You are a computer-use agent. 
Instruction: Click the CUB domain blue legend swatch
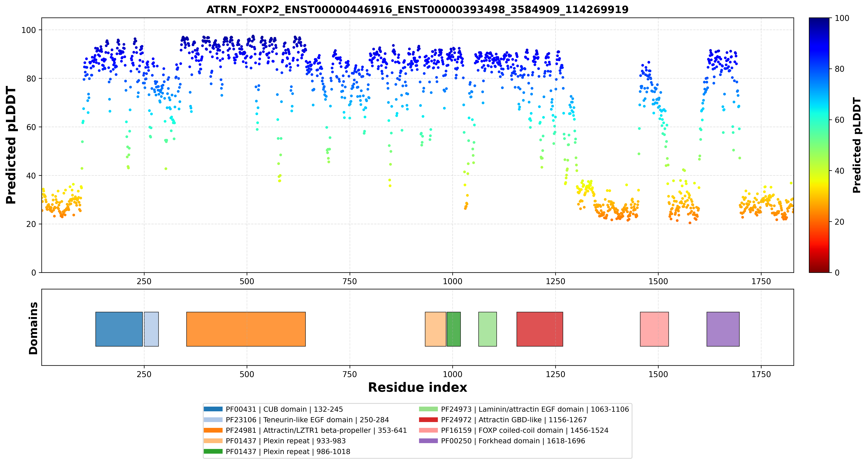(x=213, y=409)
